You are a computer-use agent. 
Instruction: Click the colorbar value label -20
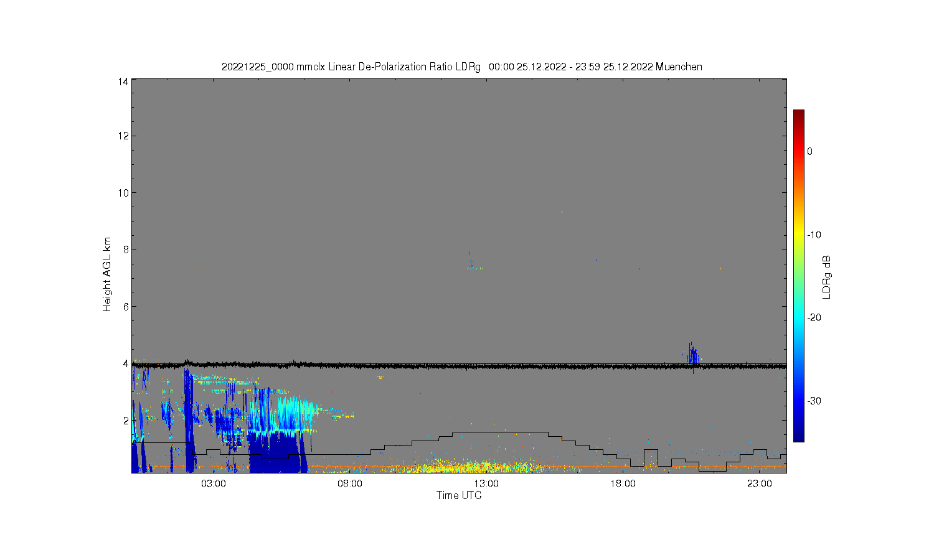(814, 317)
